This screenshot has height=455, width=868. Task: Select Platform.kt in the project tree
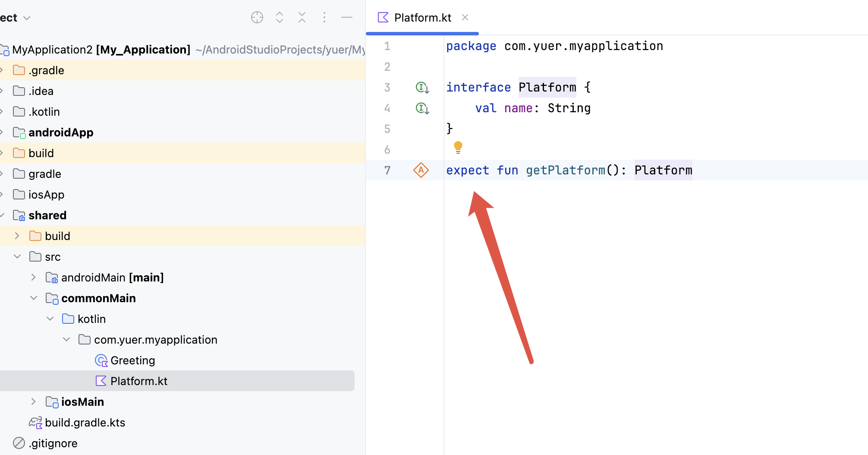177,381
